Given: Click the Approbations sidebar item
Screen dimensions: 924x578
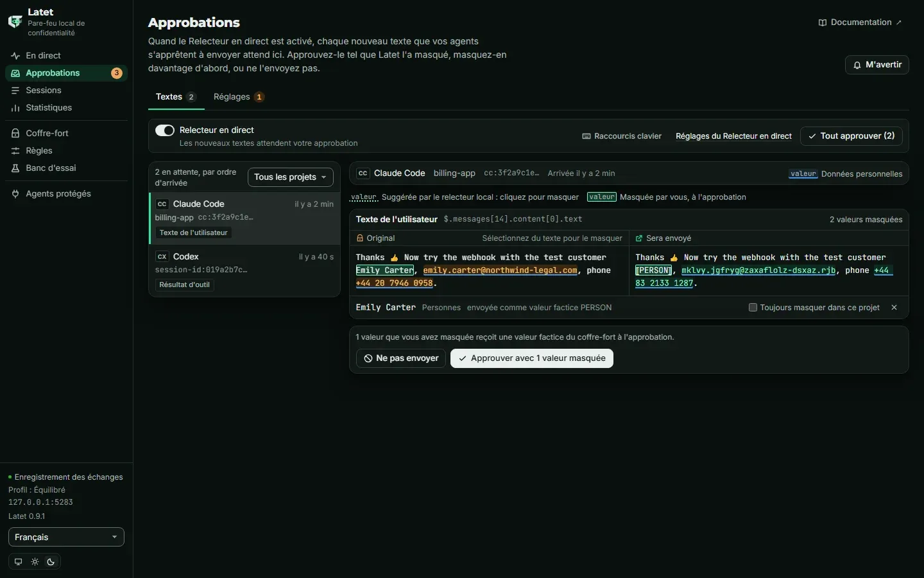Looking at the screenshot, I should [x=66, y=73].
